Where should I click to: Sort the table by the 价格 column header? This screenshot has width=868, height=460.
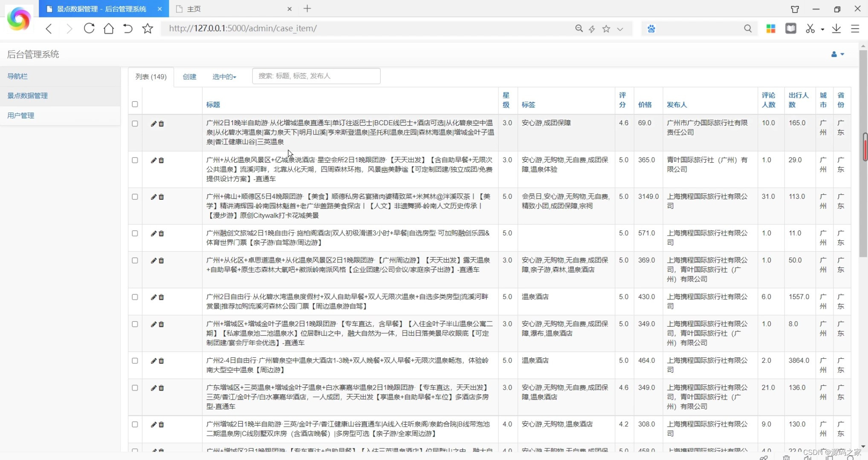(645, 104)
